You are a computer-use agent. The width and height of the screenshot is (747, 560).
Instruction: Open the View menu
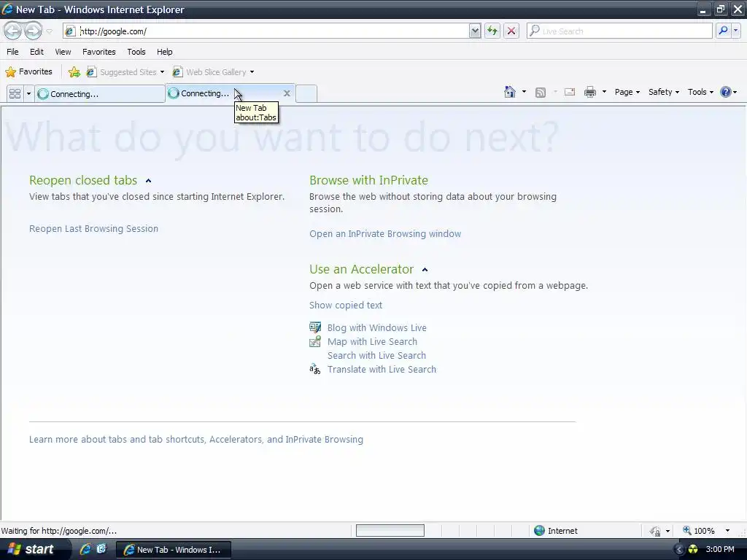63,52
